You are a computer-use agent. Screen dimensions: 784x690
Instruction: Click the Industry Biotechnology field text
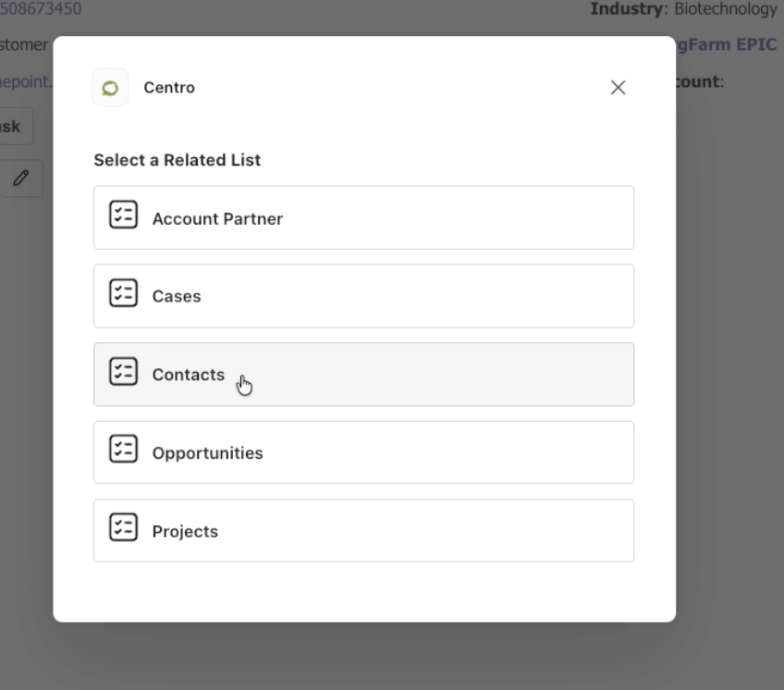683,8
